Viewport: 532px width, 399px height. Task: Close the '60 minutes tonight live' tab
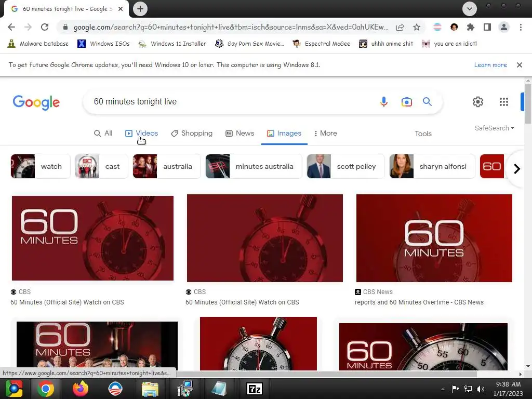click(121, 9)
